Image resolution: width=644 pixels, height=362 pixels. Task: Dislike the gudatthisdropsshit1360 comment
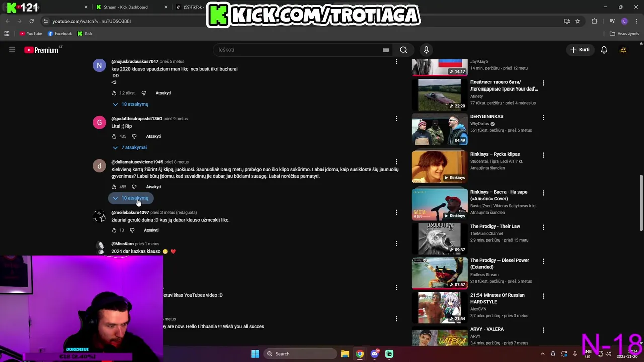click(x=134, y=136)
